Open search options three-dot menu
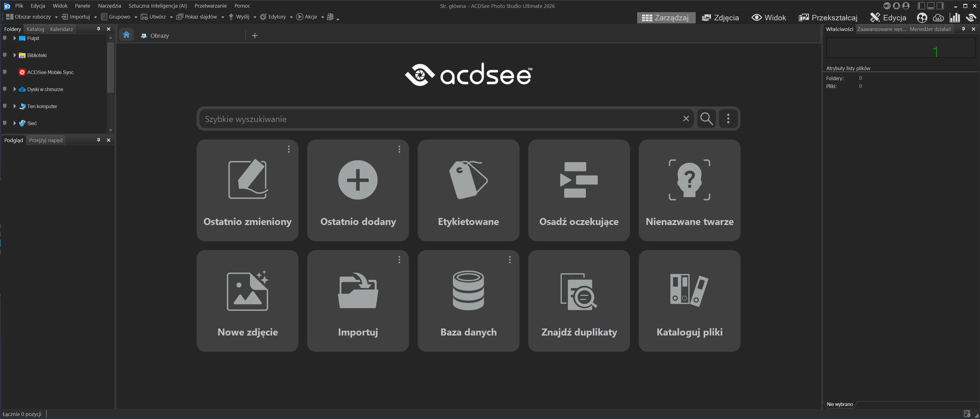Viewport: 980px width, 419px height. point(728,119)
